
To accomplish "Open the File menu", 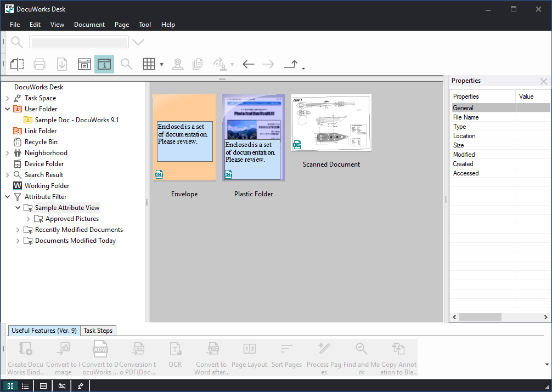I will [15, 25].
